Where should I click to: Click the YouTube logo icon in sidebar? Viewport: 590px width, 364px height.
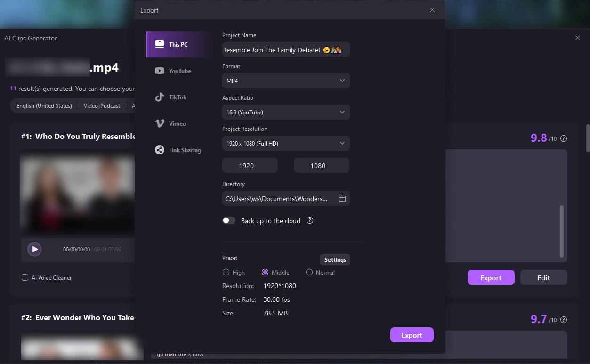click(x=160, y=71)
